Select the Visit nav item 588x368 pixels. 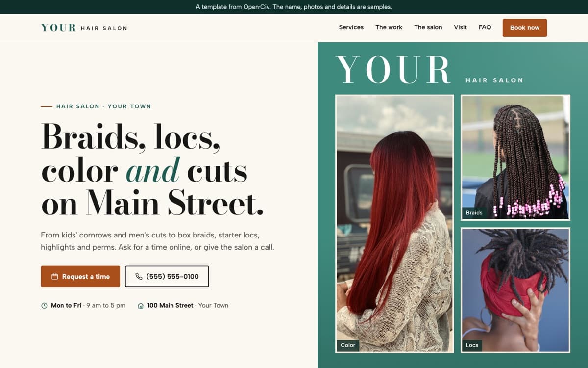point(460,27)
